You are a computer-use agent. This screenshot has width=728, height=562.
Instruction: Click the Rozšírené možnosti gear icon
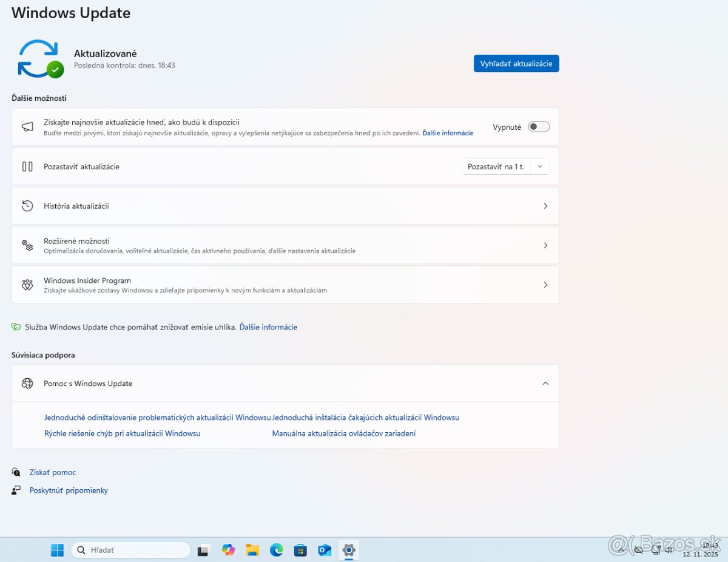(x=27, y=245)
